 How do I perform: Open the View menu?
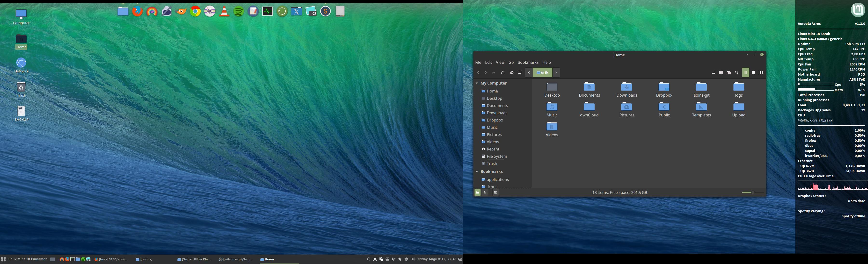[500, 63]
